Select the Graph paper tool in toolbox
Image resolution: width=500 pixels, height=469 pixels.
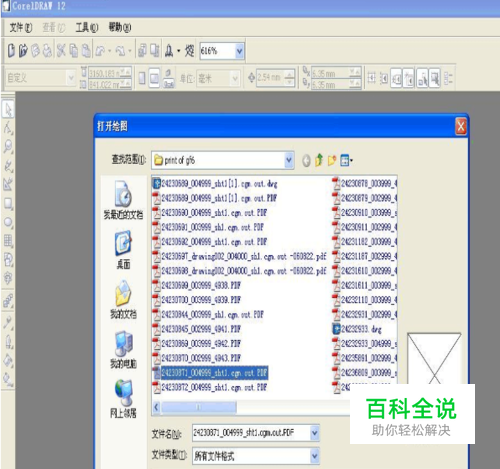coord(8,240)
